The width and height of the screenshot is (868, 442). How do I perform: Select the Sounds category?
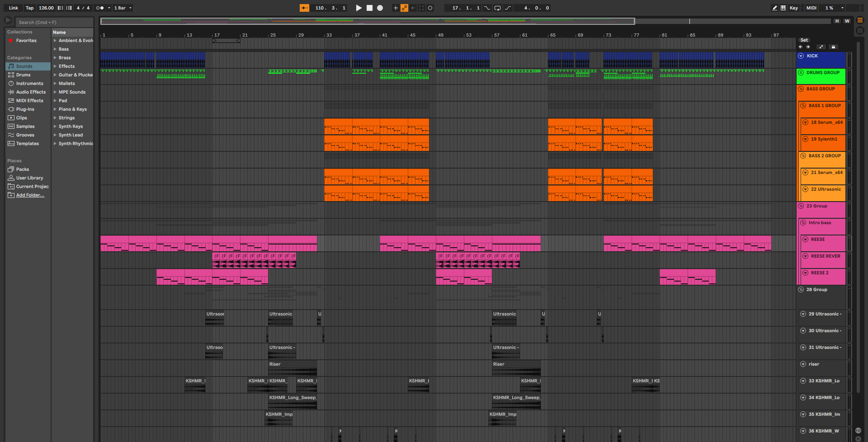[x=28, y=66]
